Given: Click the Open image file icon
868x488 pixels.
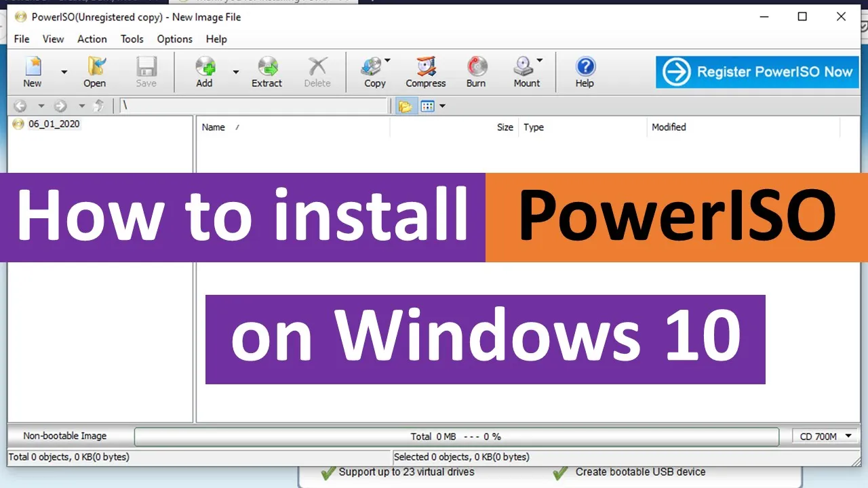Looking at the screenshot, I should tap(94, 71).
